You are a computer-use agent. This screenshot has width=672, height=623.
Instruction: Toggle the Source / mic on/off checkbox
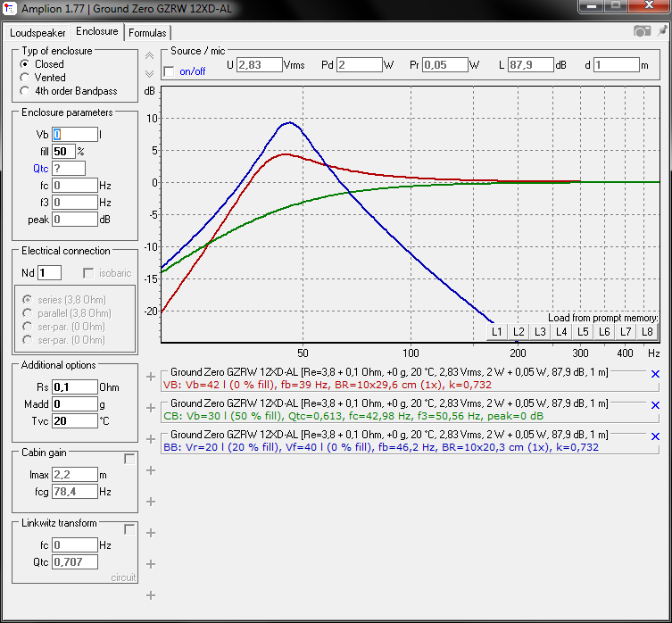click(170, 71)
